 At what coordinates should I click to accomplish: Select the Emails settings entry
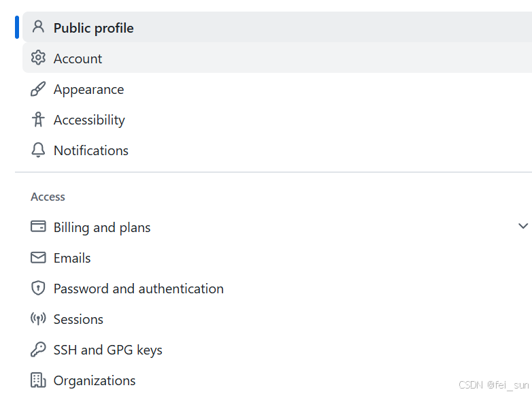[72, 258]
